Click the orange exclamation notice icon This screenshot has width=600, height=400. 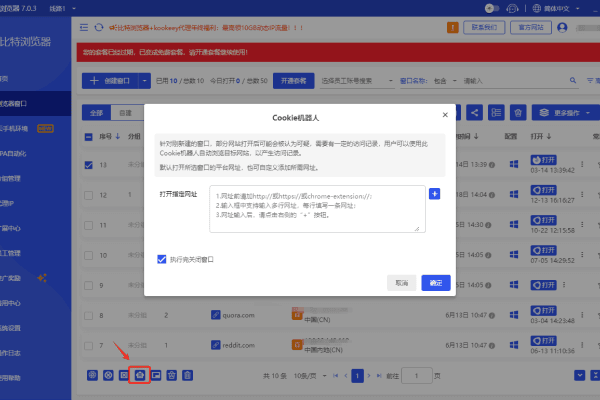pos(453,28)
